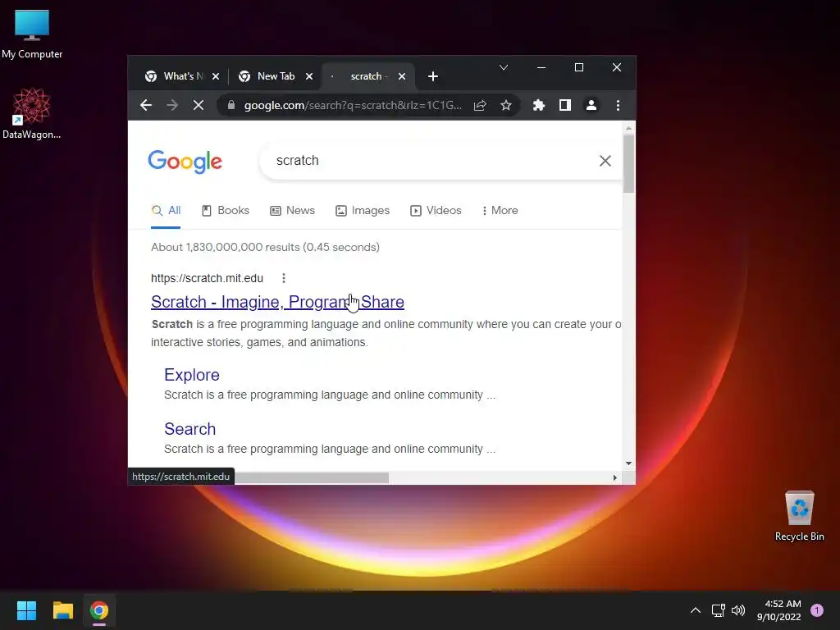Viewport: 840px width, 630px height.
Task: Click the forward navigation arrow
Action: pyautogui.click(x=172, y=105)
